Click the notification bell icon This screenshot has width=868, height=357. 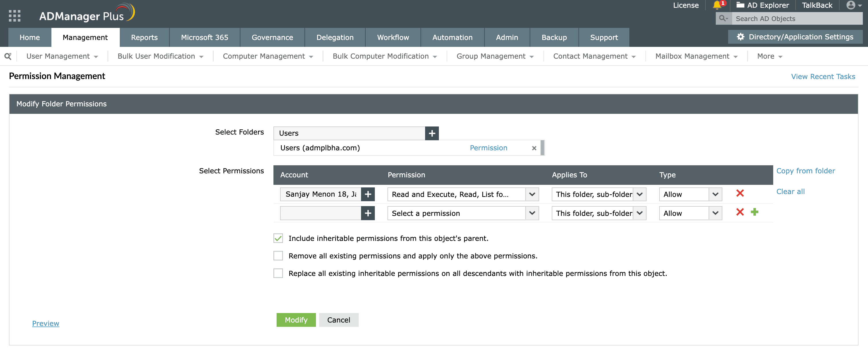[x=717, y=5]
